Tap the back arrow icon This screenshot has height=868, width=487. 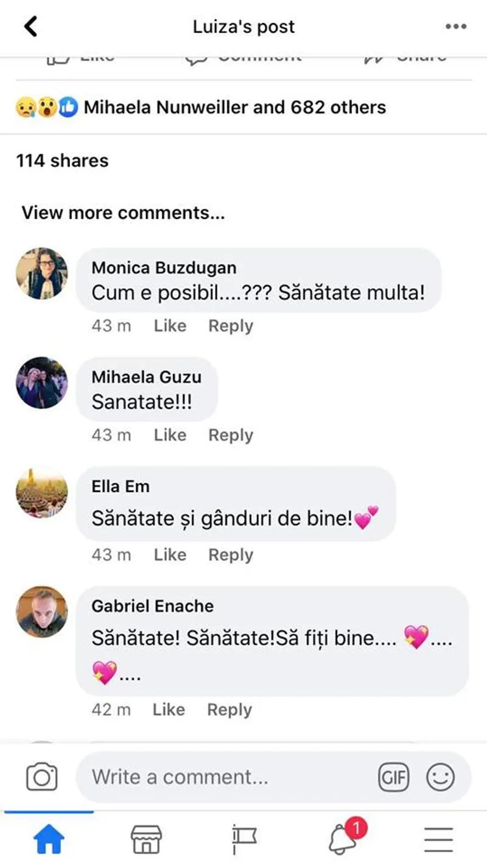(30, 26)
